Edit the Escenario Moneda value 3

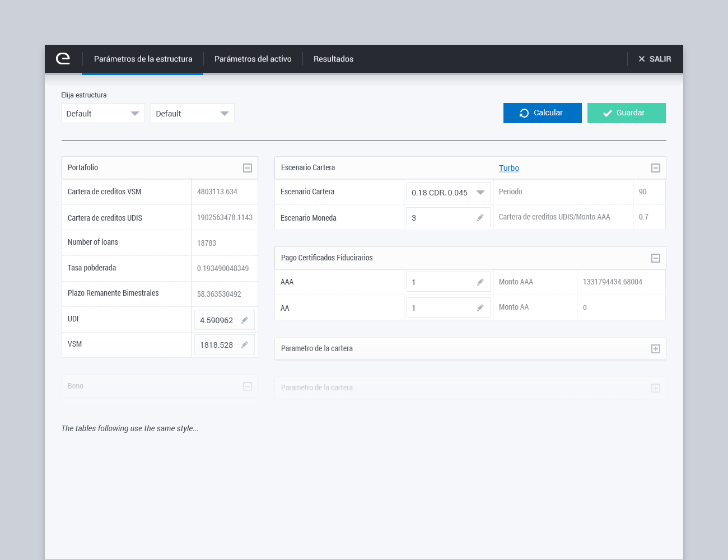tap(449, 217)
